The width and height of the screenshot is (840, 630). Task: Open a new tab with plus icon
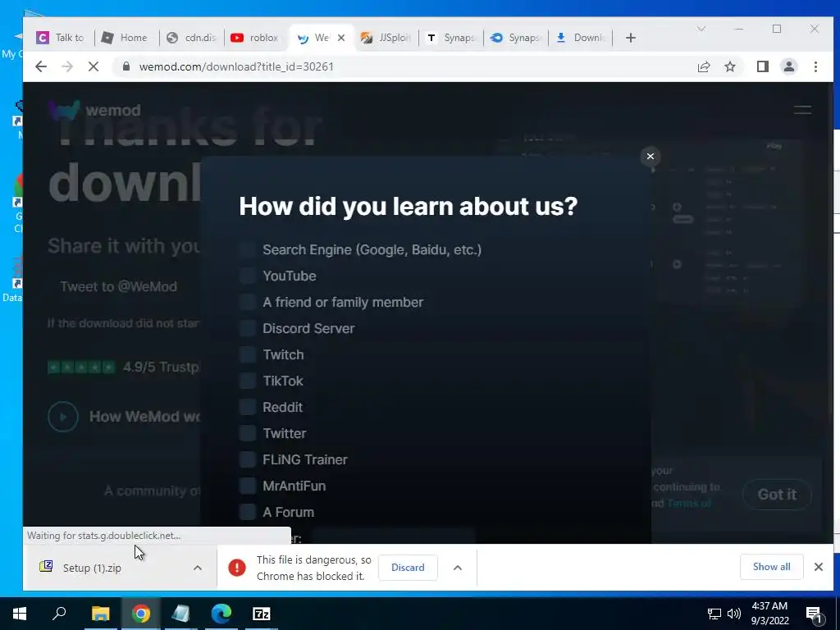631,38
